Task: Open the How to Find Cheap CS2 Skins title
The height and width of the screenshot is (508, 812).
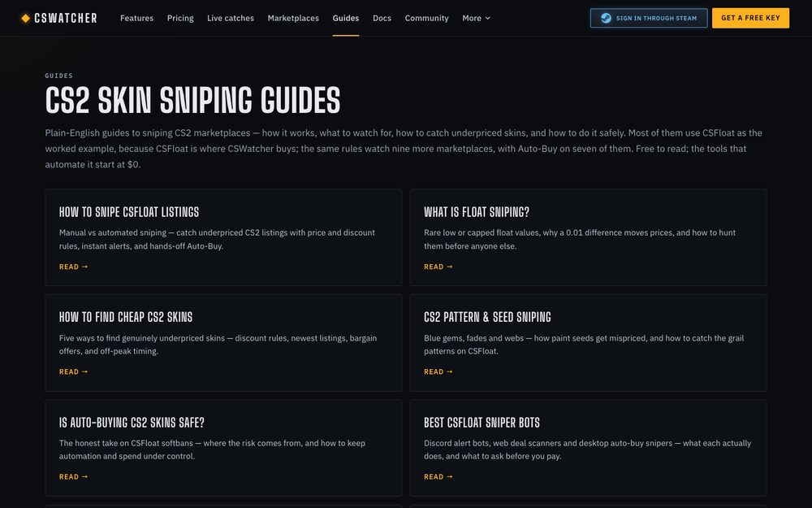Action: point(126,317)
